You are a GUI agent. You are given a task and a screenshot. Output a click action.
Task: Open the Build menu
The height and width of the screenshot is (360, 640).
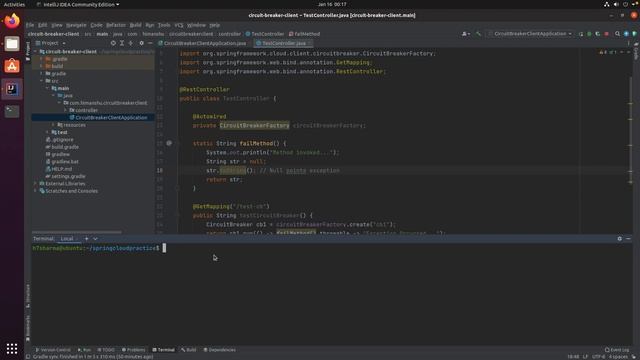[135, 25]
